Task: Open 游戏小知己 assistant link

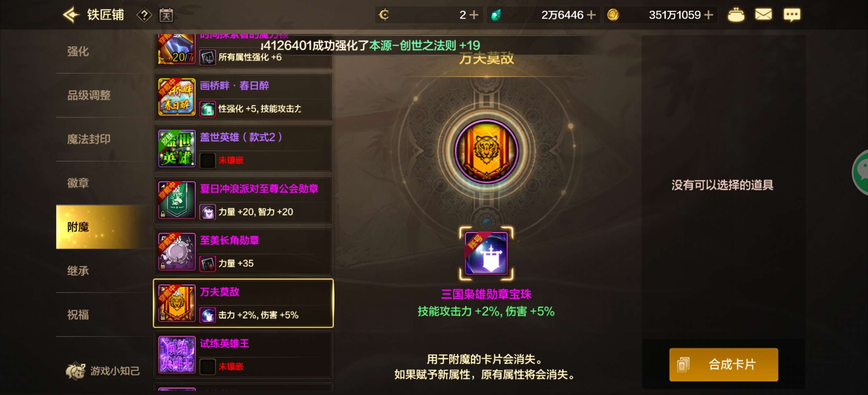Action: point(103,371)
